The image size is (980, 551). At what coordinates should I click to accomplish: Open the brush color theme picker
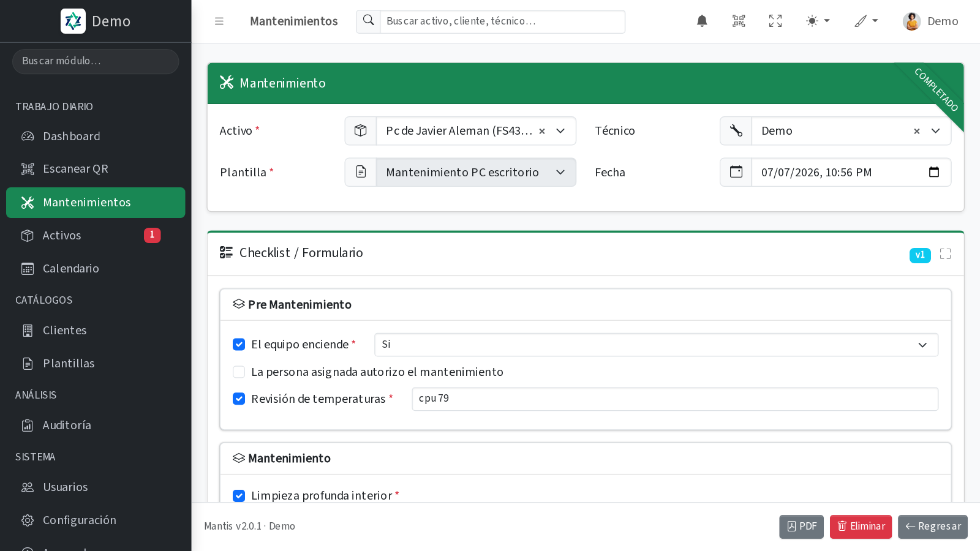click(866, 21)
